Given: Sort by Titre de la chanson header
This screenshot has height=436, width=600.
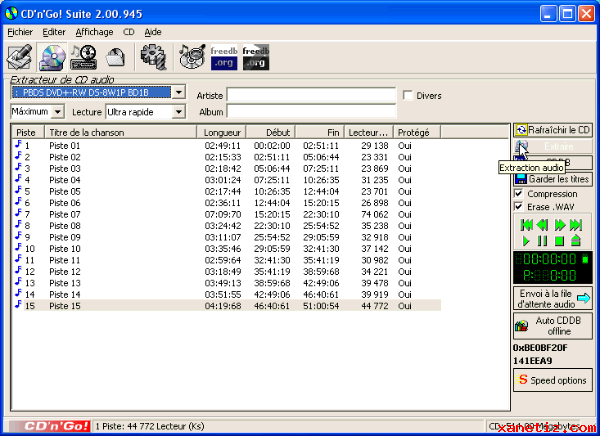Looking at the screenshot, I should click(x=120, y=132).
